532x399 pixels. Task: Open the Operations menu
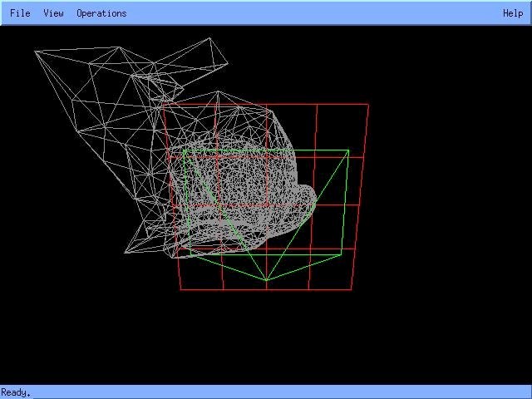point(101,13)
